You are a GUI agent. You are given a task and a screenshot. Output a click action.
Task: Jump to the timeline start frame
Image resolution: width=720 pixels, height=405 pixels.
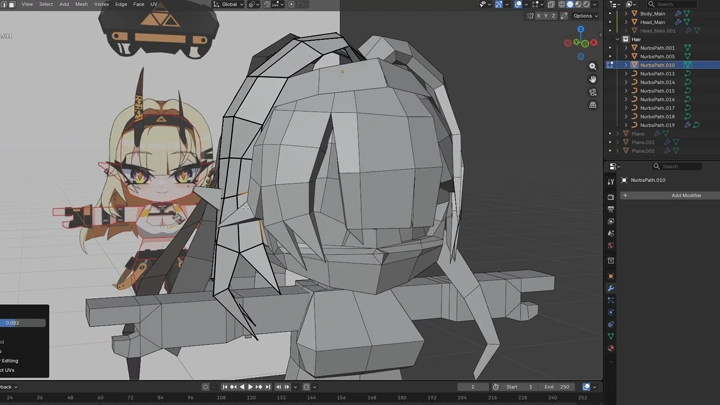pos(225,387)
